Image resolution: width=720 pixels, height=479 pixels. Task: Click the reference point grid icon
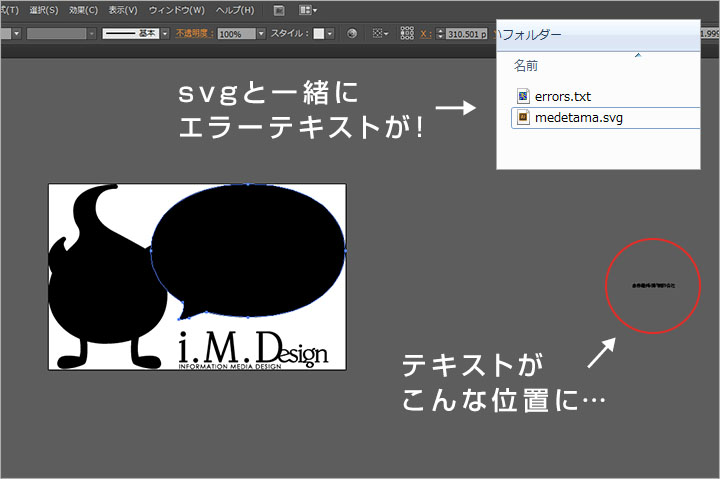point(407,33)
